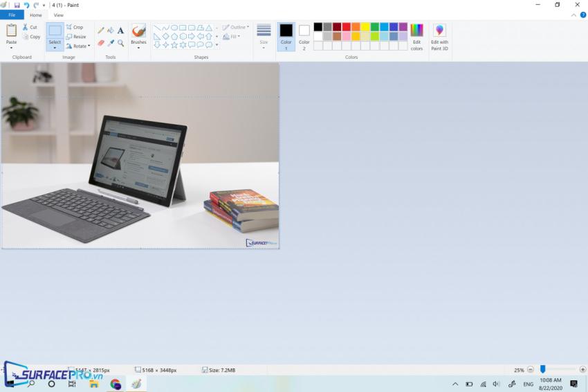Image resolution: width=588 pixels, height=392 pixels.
Task: Open the Quick Access Toolbar customize arrow
Action: coord(44,6)
